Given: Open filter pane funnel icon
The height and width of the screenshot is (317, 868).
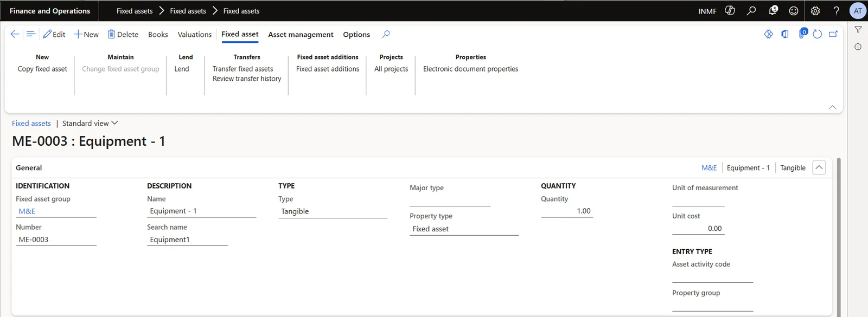Looking at the screenshot, I should click(x=858, y=30).
